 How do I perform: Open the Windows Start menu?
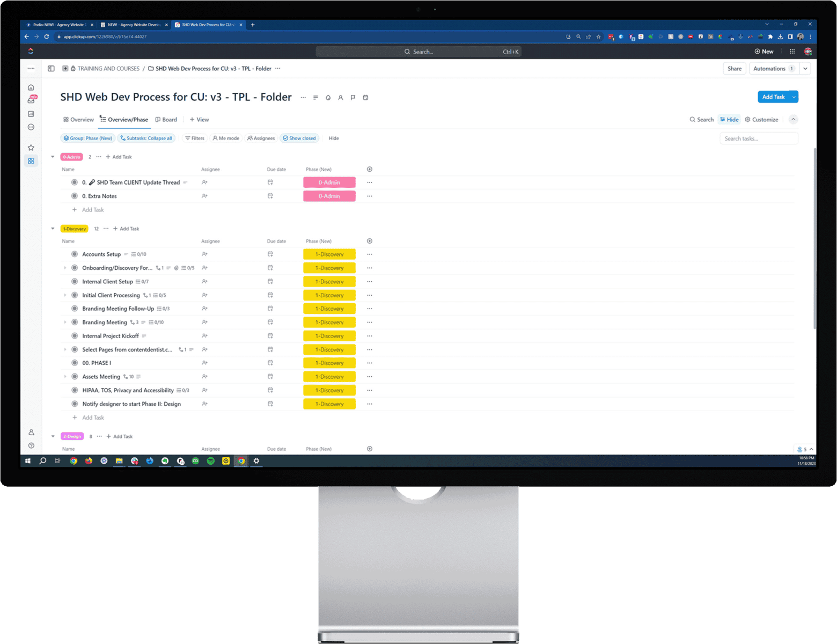[x=28, y=461]
